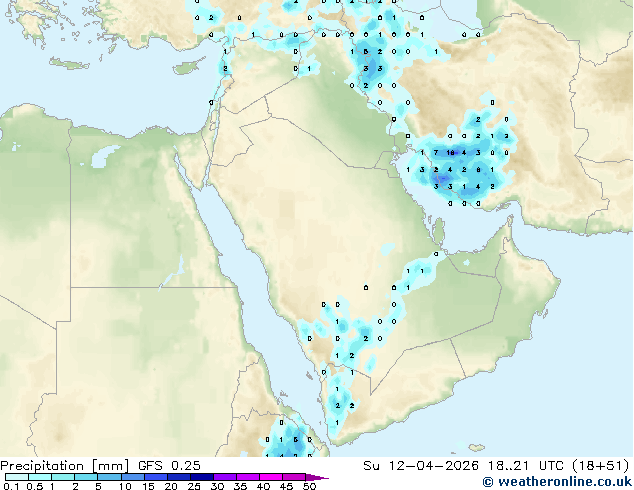
Task: Click the 0.5–1 mm legend color swatch
Action: (x=40, y=477)
